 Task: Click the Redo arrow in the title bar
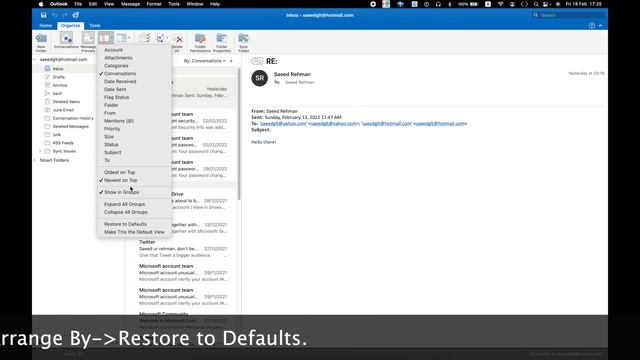pyautogui.click(x=64, y=15)
